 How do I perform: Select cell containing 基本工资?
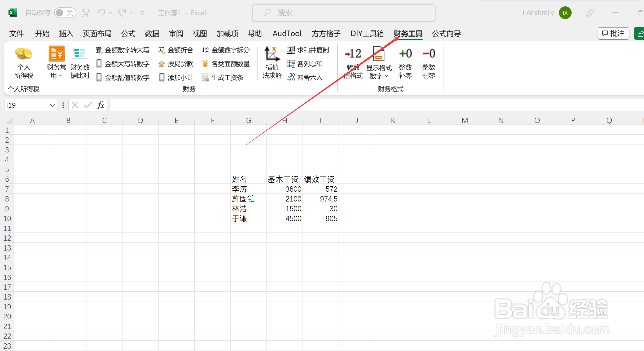(284, 179)
